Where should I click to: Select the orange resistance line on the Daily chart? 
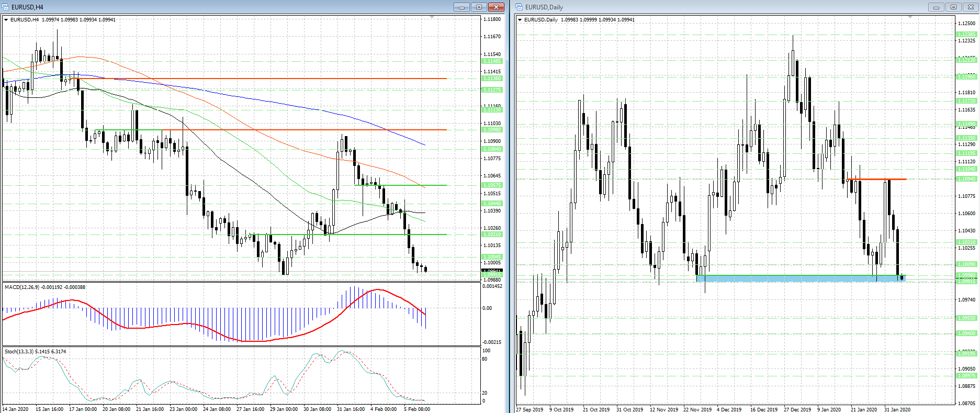(876, 180)
